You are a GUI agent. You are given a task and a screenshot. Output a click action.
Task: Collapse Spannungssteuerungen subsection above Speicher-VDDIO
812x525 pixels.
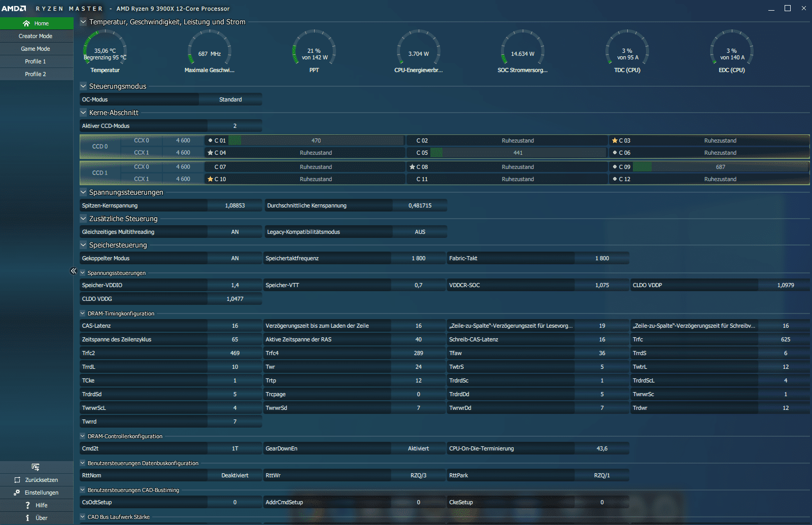click(83, 273)
